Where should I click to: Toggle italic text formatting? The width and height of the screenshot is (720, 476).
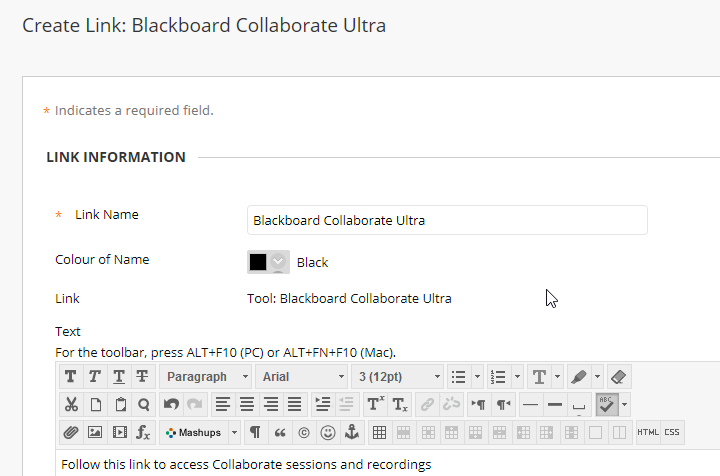point(94,377)
